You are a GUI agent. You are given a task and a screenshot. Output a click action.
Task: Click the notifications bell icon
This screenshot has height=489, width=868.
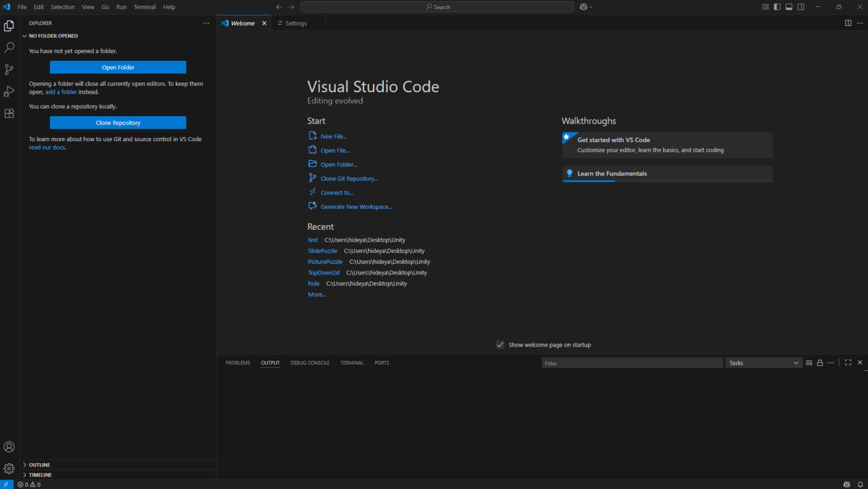[x=861, y=484]
